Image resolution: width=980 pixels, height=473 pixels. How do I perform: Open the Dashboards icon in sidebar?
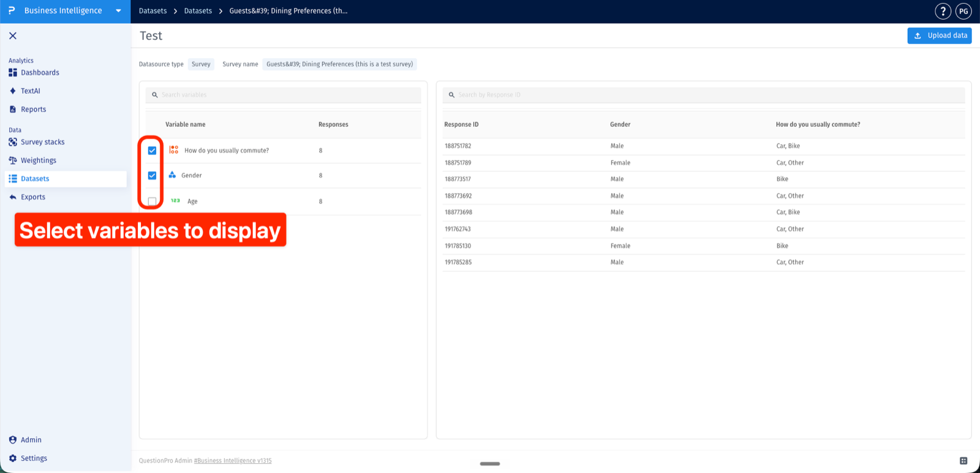(13, 72)
